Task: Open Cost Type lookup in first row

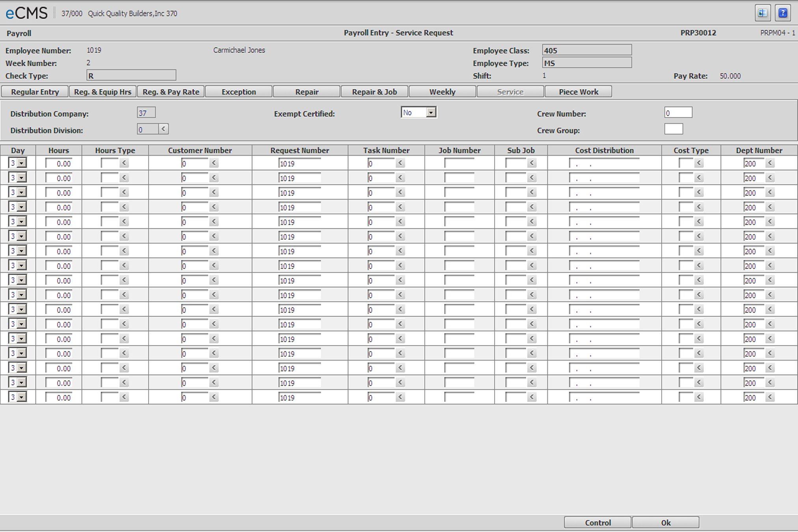Action: pyautogui.click(x=699, y=163)
